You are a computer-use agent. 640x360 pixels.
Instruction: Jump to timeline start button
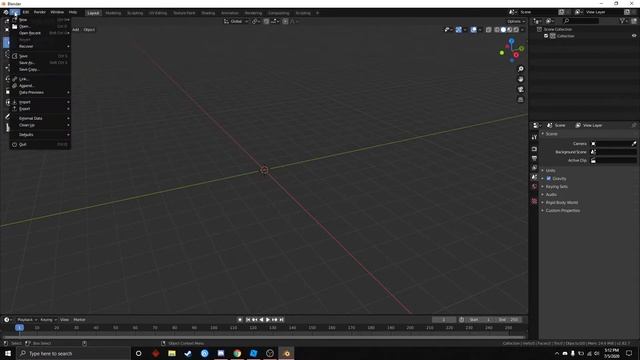(x=248, y=320)
